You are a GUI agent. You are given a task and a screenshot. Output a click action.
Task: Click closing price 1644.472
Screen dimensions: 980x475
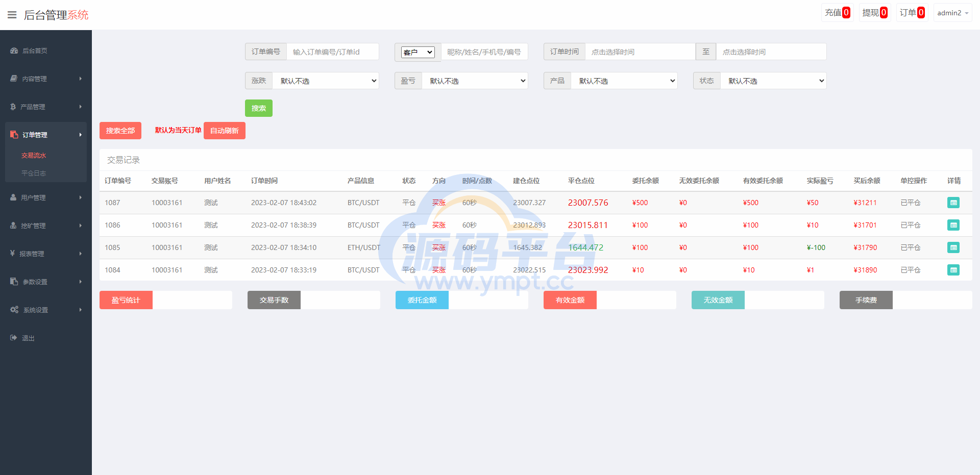click(585, 247)
